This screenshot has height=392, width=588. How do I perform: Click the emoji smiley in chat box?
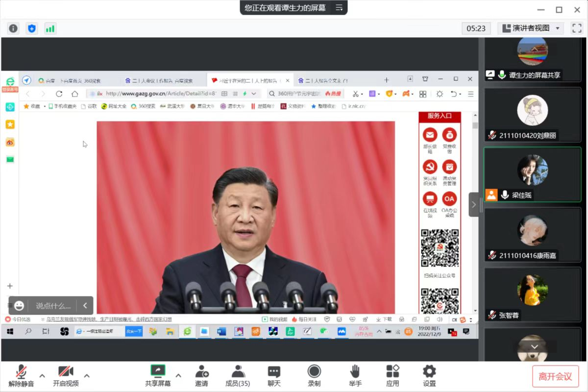click(x=19, y=306)
